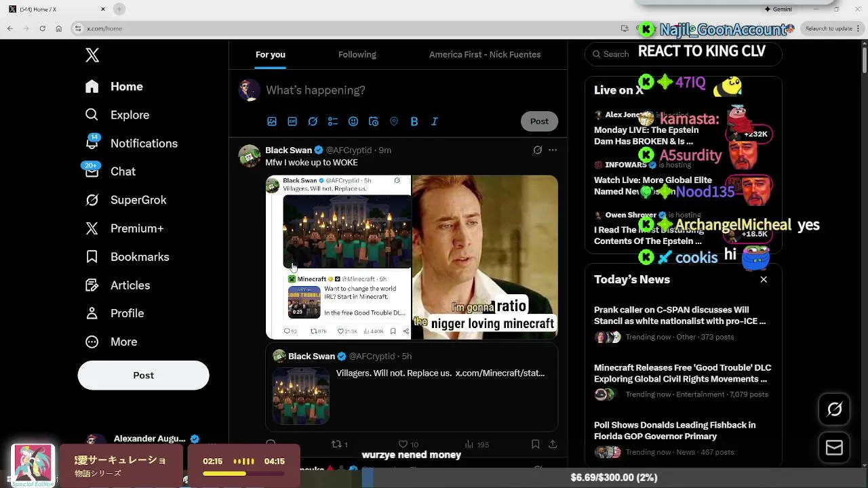Toggle italic text in composer
This screenshot has height=488, width=868.
pos(435,121)
